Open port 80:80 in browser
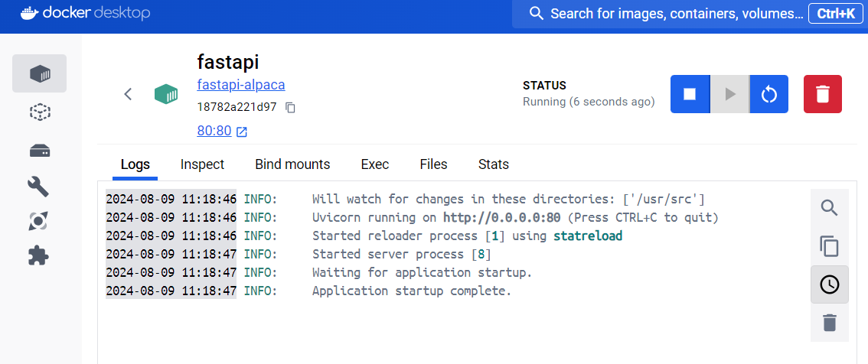 [x=222, y=131]
